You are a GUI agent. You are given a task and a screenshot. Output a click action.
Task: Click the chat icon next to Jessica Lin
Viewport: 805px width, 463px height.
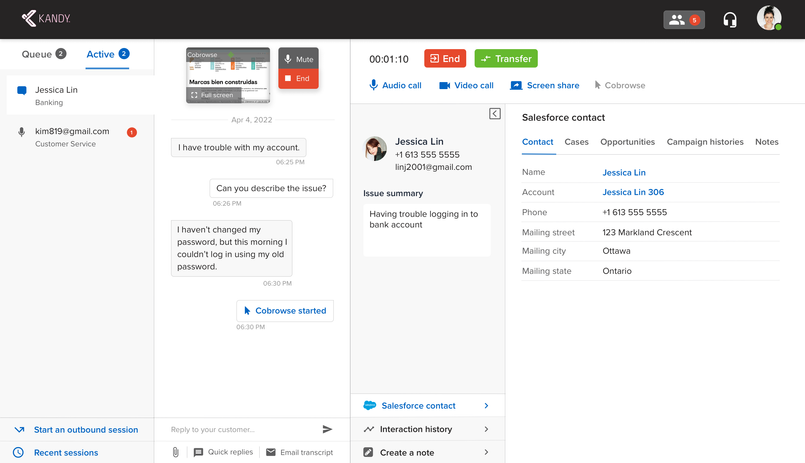(22, 91)
